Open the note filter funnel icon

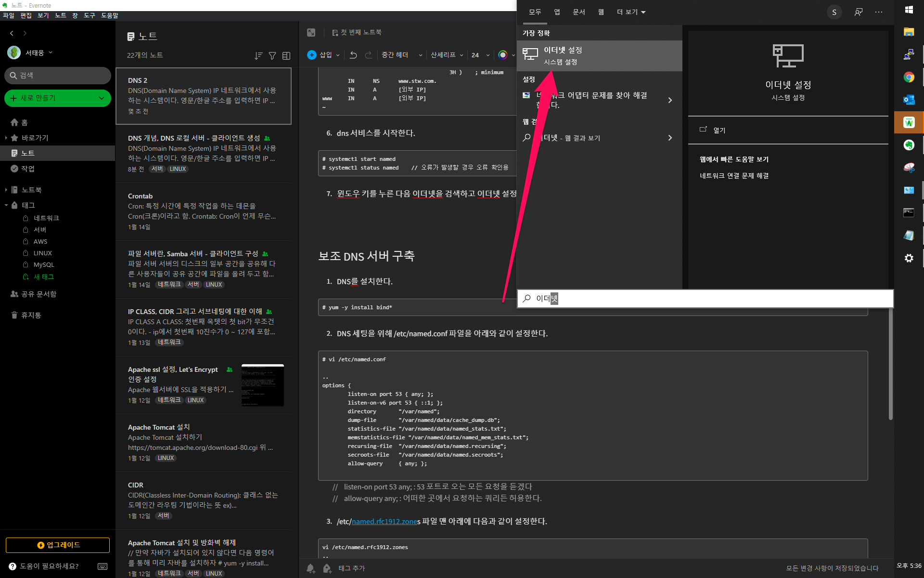[272, 56]
